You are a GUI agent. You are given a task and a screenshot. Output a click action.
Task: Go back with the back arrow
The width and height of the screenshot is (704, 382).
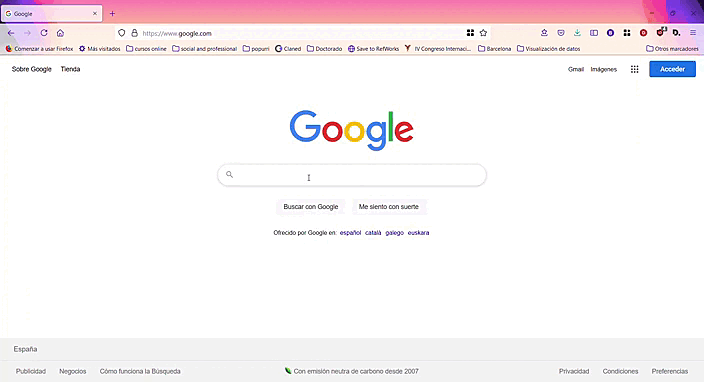coord(11,33)
